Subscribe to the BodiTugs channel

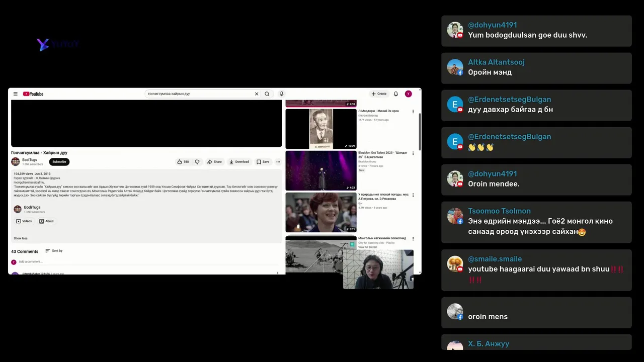point(59,162)
